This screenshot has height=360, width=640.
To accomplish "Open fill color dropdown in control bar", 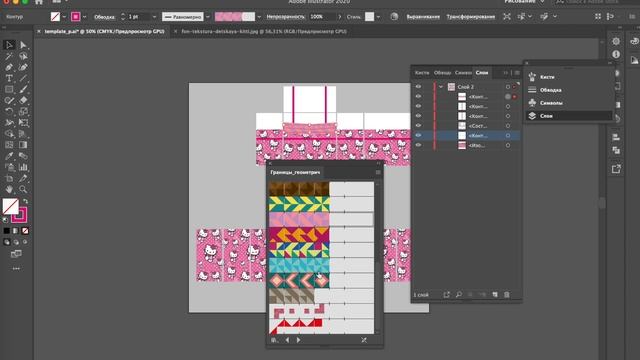I will [64, 17].
